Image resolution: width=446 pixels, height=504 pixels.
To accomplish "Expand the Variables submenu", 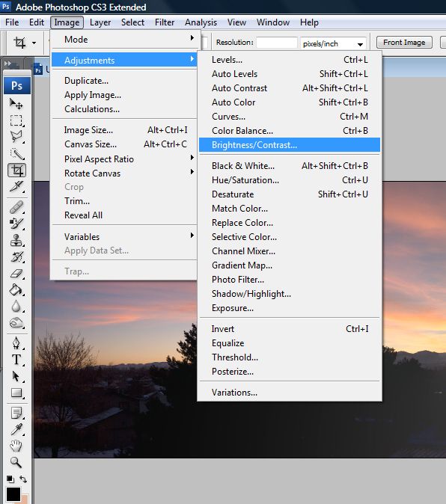I will [x=124, y=236].
